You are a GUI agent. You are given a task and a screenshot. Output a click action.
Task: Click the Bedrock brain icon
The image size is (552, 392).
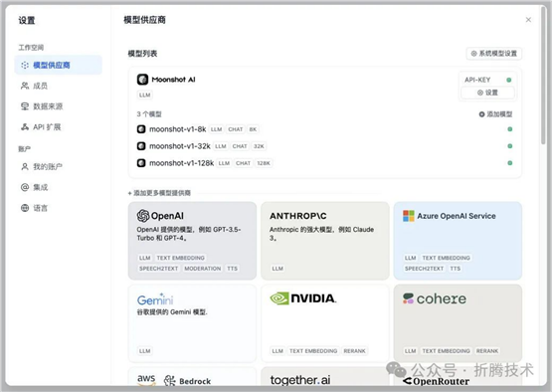tap(170, 381)
